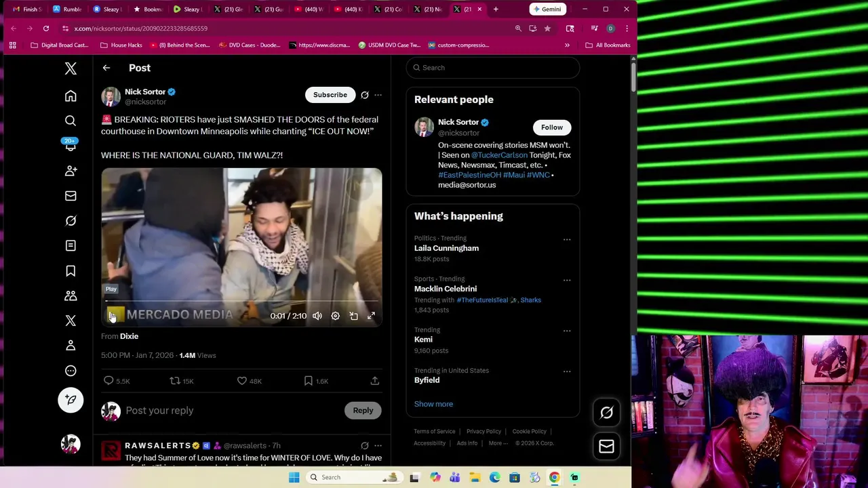868x488 pixels.
Task: Open the Privacy Policy footer link
Action: click(484, 432)
